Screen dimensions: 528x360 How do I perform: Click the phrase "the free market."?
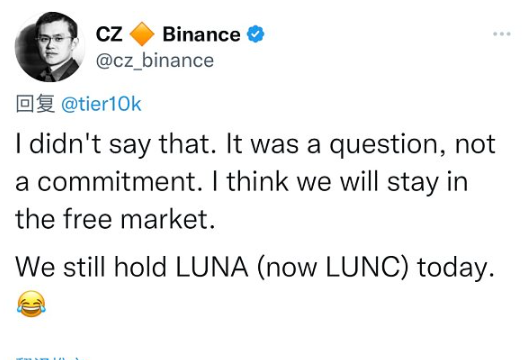click(x=115, y=220)
